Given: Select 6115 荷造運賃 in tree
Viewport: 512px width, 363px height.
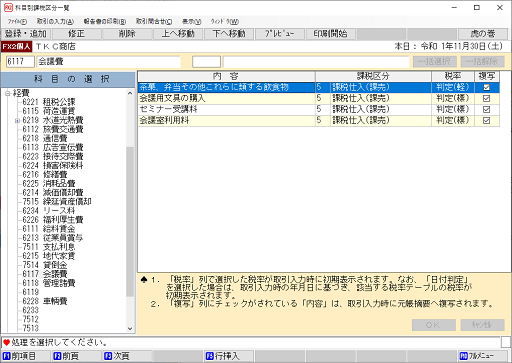Looking at the screenshot, I should point(49,111).
